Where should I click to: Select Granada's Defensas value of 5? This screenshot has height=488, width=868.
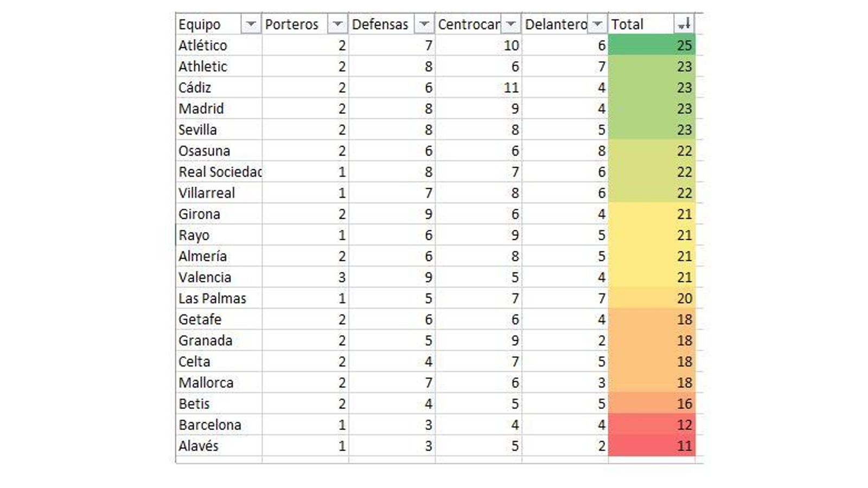(391, 340)
